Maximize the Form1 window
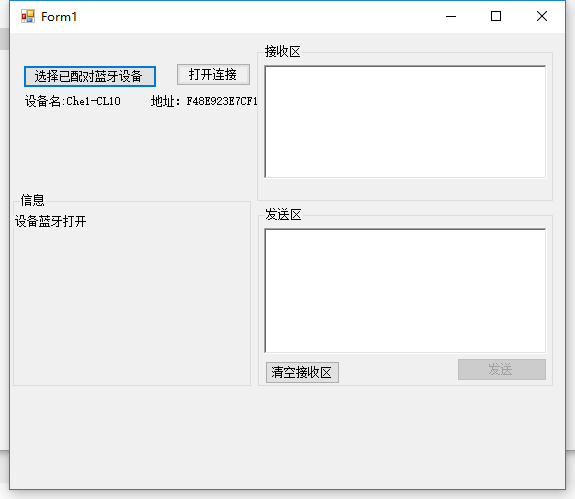Image resolution: width=575 pixels, height=499 pixels. click(496, 16)
